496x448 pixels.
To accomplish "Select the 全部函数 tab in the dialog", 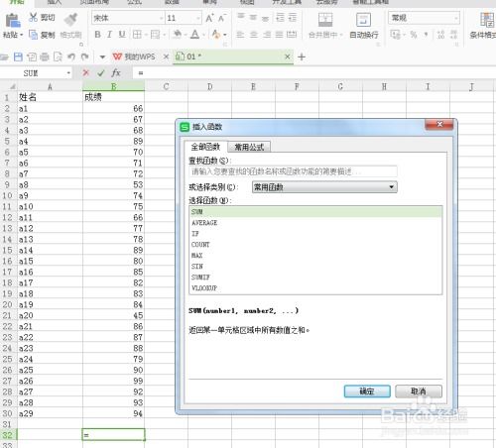I will pyautogui.click(x=205, y=147).
